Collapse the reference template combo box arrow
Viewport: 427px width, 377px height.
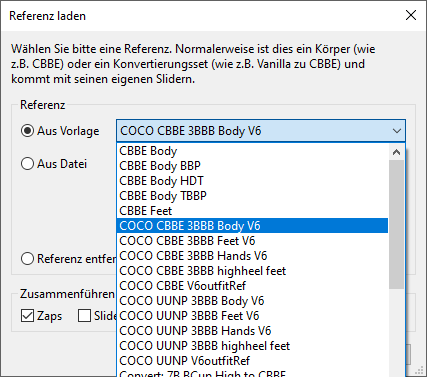397,131
